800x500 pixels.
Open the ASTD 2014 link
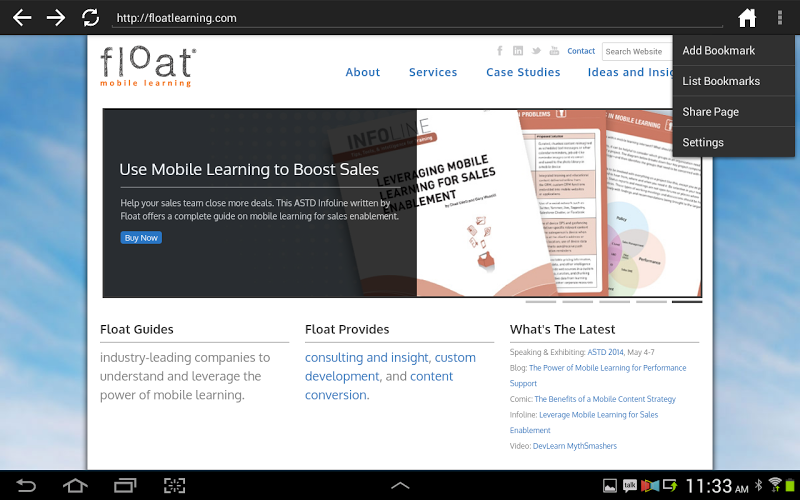pyautogui.click(x=605, y=352)
